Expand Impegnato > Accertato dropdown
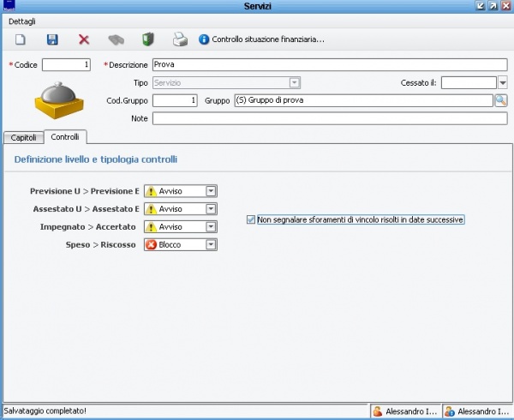This screenshot has height=420, width=514. coord(211,226)
